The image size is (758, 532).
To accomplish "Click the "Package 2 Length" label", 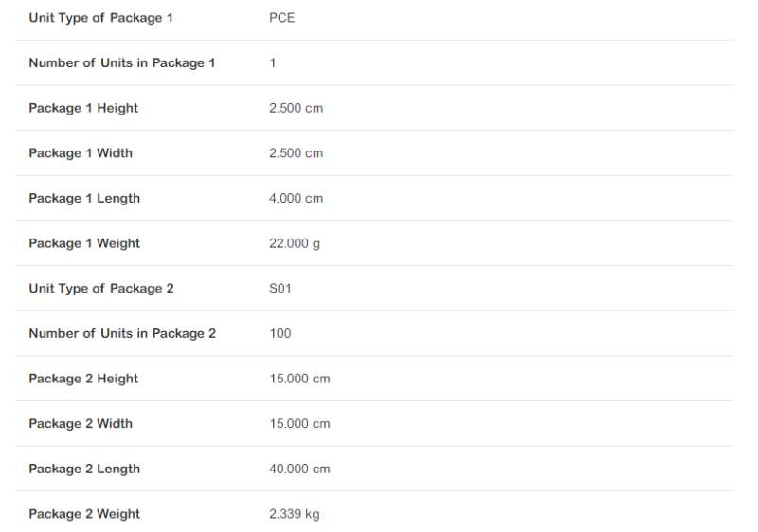I will coord(84,469).
